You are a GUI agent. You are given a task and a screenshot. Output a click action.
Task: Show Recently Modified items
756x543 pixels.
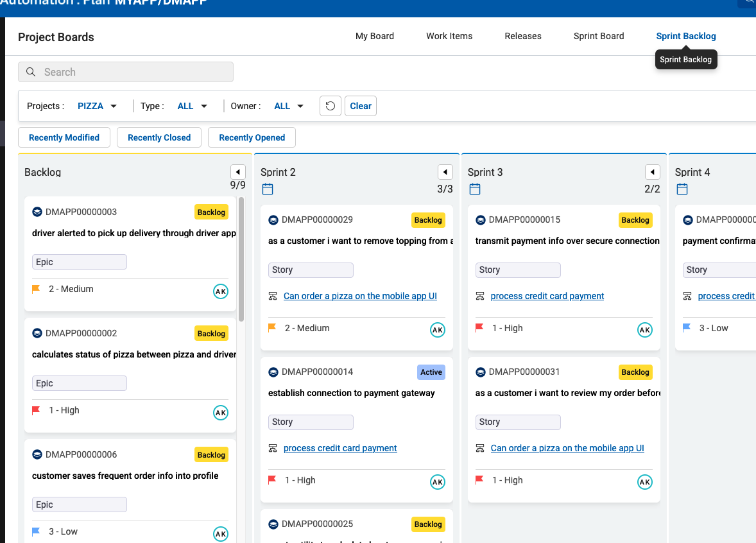[x=64, y=137]
